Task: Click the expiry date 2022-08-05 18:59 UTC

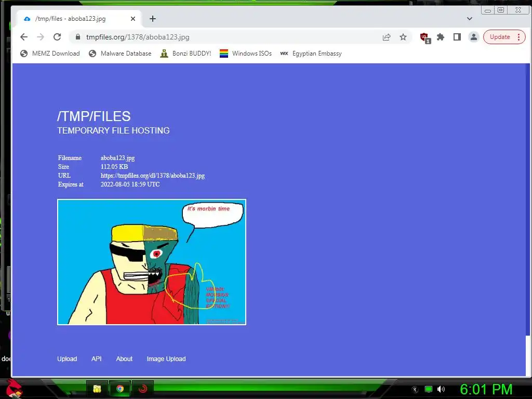Action: tap(130, 184)
